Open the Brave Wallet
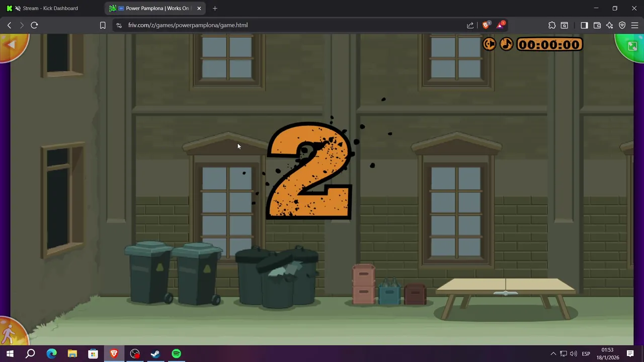The image size is (644, 362). click(x=597, y=25)
